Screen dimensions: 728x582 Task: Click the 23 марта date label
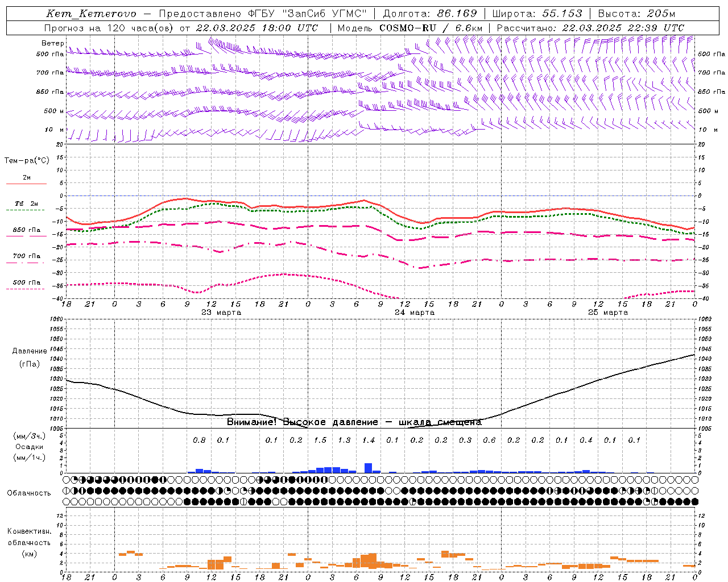[x=221, y=313]
